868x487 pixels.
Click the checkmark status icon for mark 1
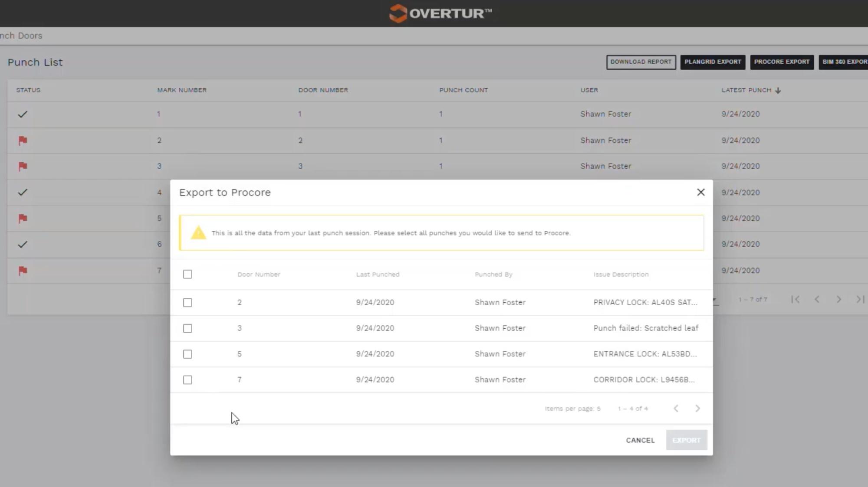pyautogui.click(x=23, y=114)
